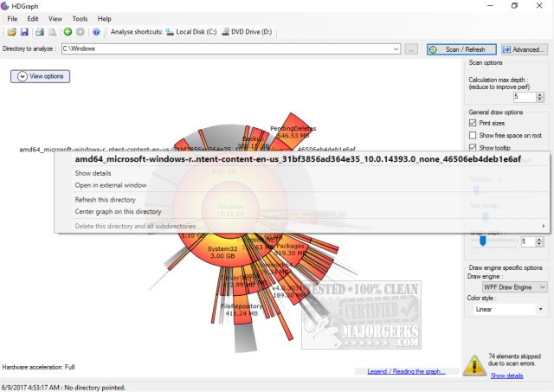
Task: Open the Tools menu
Action: pyautogui.click(x=80, y=19)
